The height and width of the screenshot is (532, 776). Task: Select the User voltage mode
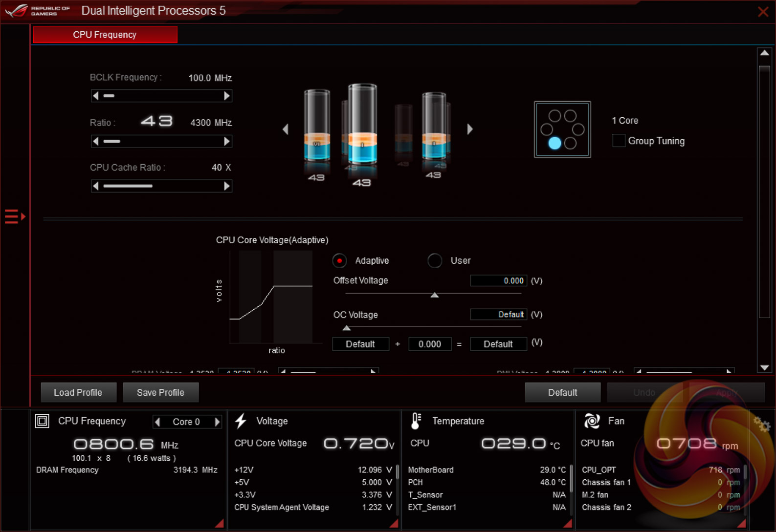(434, 261)
